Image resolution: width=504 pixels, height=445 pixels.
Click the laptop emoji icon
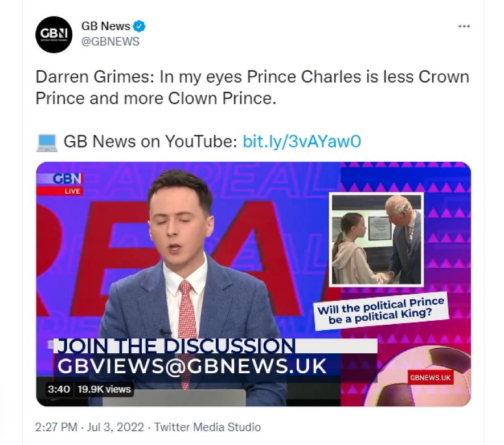pos(47,142)
